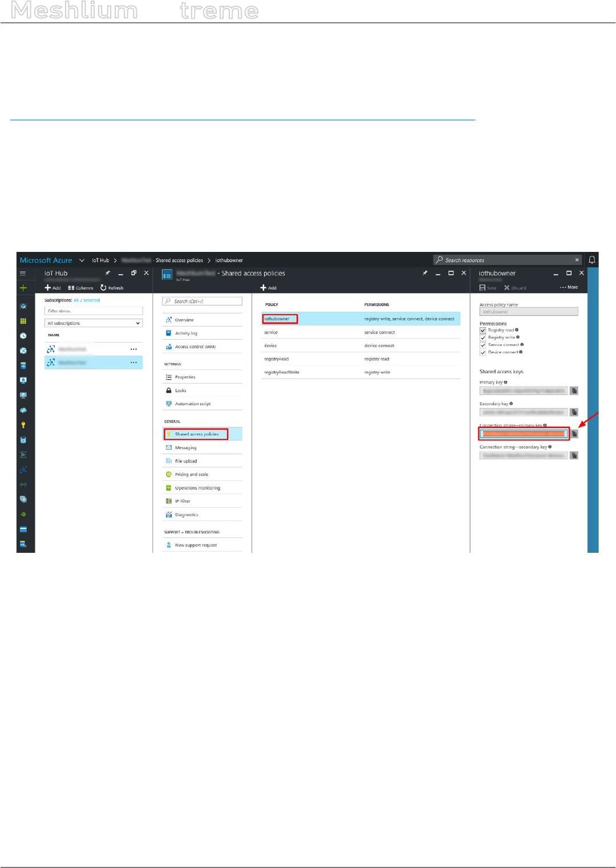The width and height of the screenshot is (616, 868).
Task: Click Refresh in IoT Hub blade
Action: click(112, 288)
